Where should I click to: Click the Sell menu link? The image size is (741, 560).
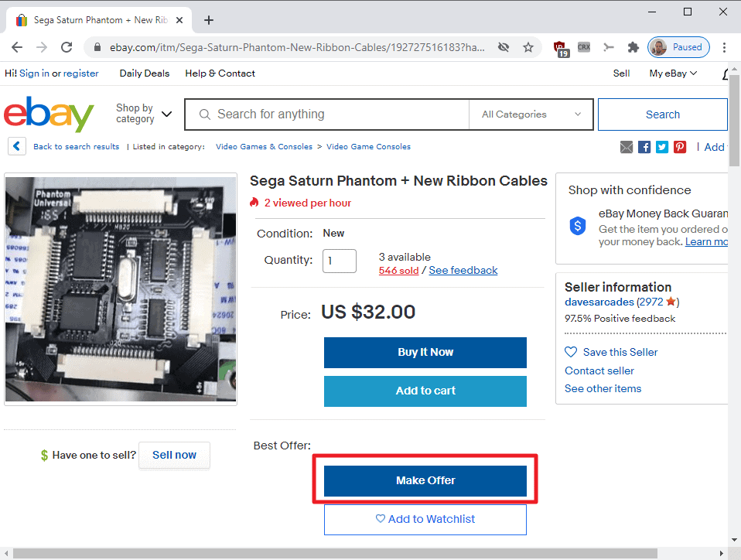click(x=621, y=73)
